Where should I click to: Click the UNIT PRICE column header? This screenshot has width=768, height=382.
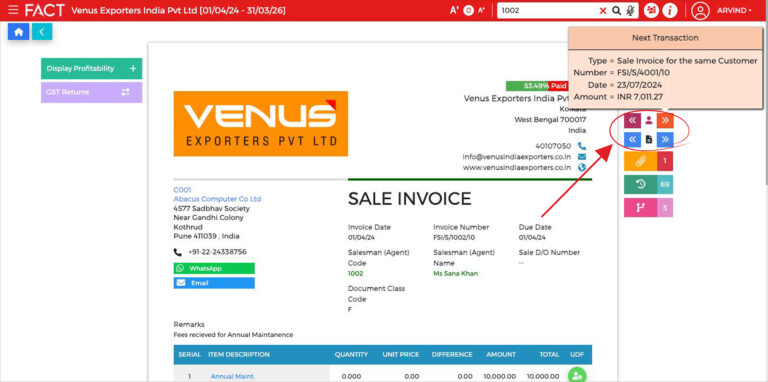point(400,355)
